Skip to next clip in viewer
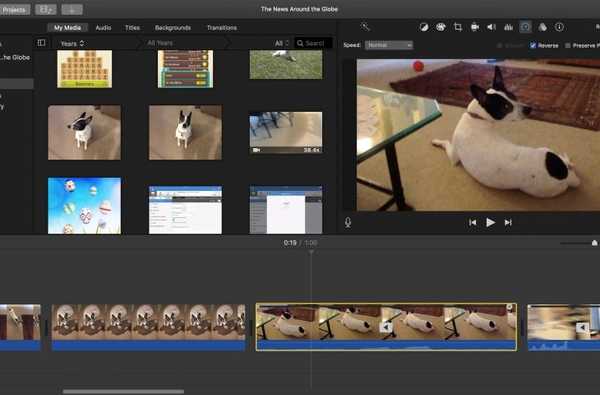Image resolution: width=600 pixels, height=395 pixels. pos(508,222)
